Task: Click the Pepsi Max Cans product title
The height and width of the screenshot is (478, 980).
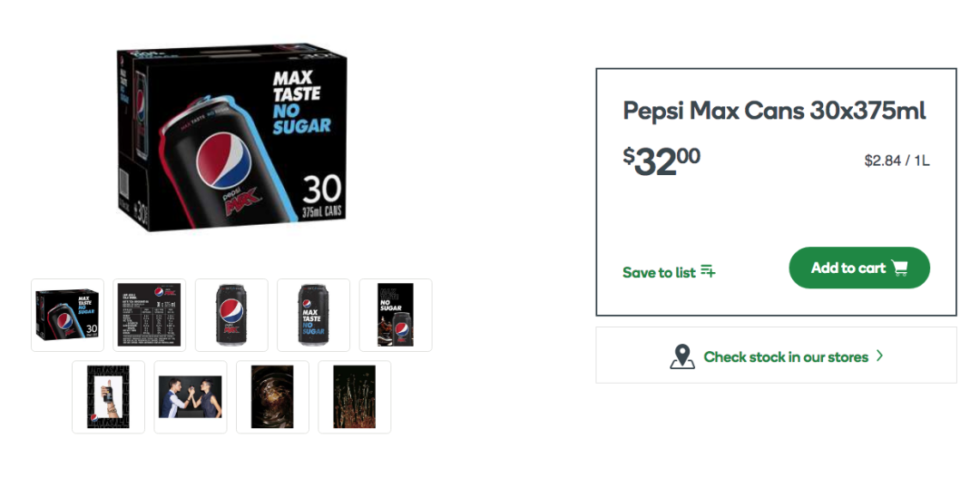Action: click(x=774, y=112)
